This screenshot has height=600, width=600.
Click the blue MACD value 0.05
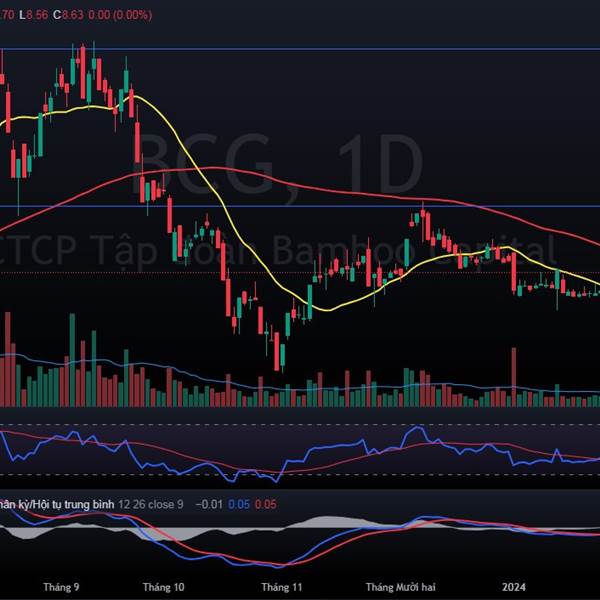239,504
